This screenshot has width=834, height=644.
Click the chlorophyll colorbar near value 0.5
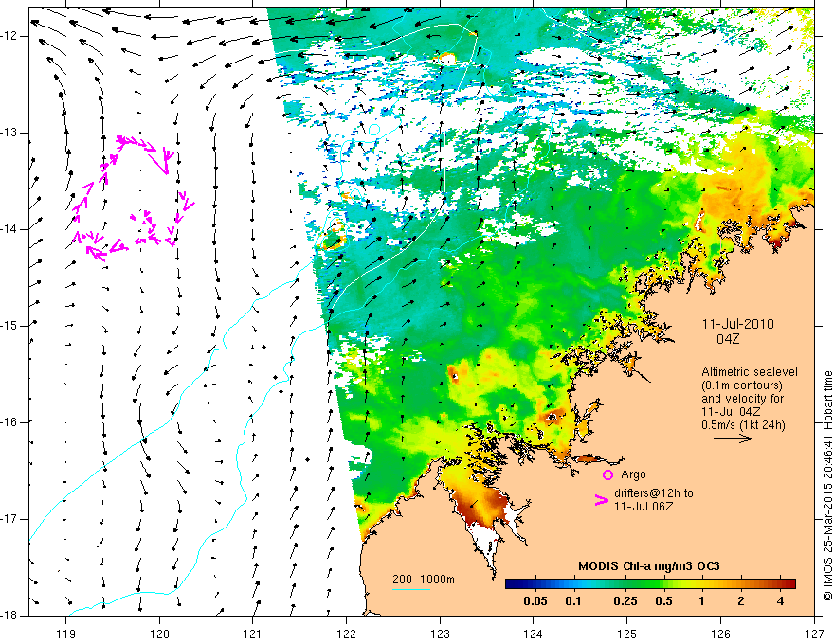[x=664, y=584]
